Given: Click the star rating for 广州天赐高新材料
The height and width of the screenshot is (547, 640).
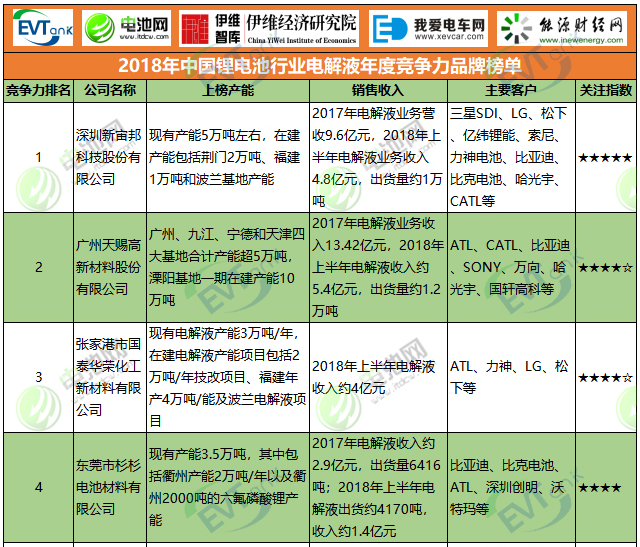Looking at the screenshot, I should [605, 268].
